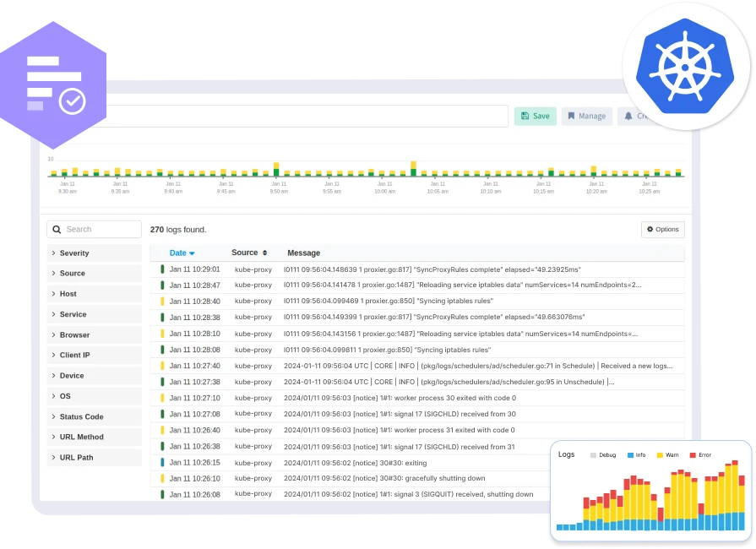Open the Manage bookmarks button
Image resolution: width=756 pixels, height=549 pixels.
587,117
